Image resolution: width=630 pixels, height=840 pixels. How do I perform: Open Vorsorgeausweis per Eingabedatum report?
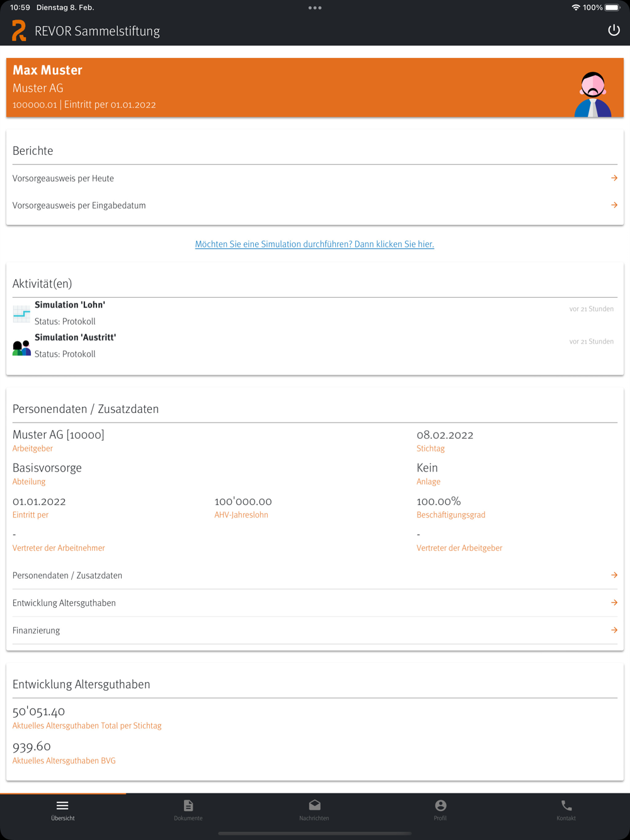pos(315,205)
